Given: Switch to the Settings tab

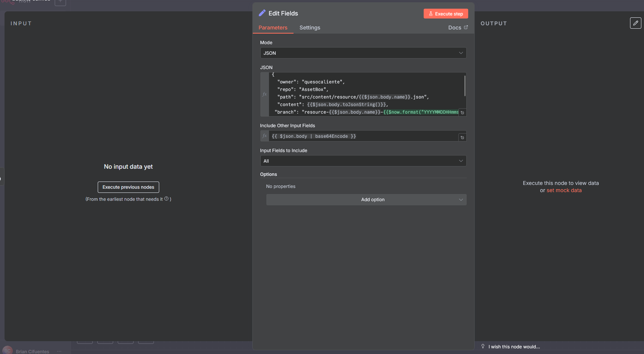Looking at the screenshot, I should (310, 28).
